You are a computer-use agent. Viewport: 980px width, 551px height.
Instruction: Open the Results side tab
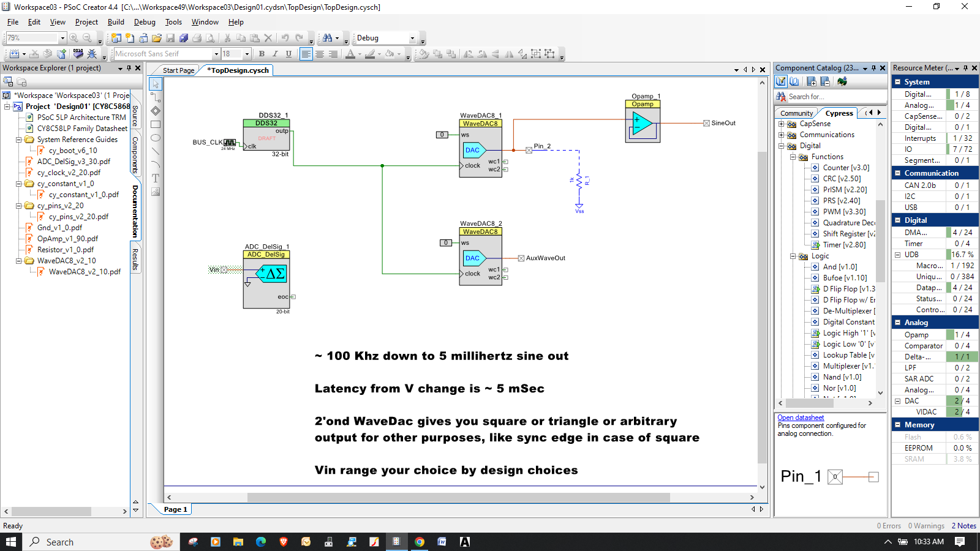(x=135, y=259)
